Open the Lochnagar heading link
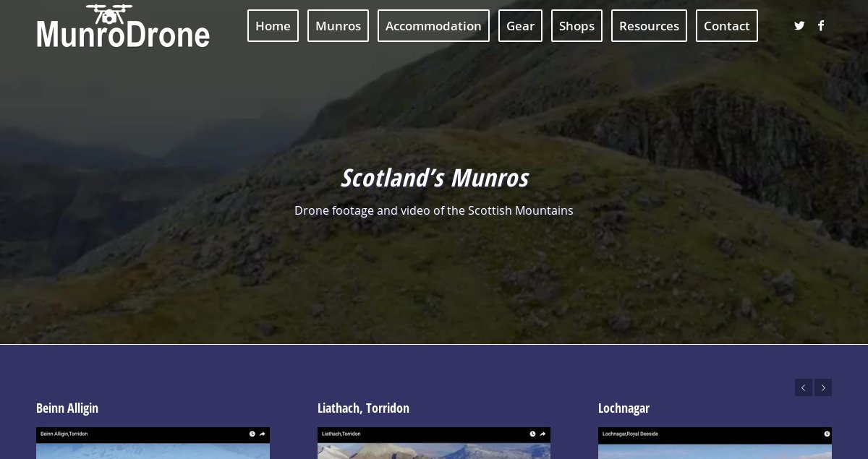Screen dimensions: 868x459 click(624, 408)
